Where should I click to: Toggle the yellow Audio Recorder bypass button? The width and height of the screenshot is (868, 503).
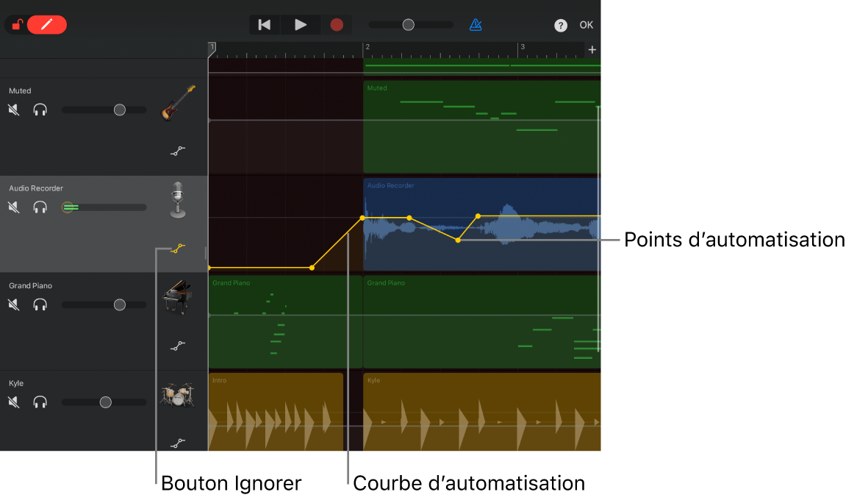(x=178, y=248)
